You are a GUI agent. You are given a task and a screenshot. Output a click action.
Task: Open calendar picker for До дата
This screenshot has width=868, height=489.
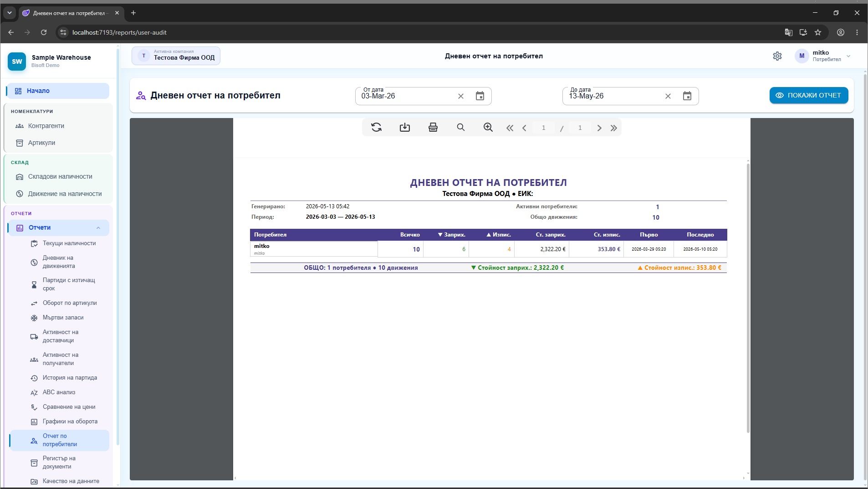point(687,96)
